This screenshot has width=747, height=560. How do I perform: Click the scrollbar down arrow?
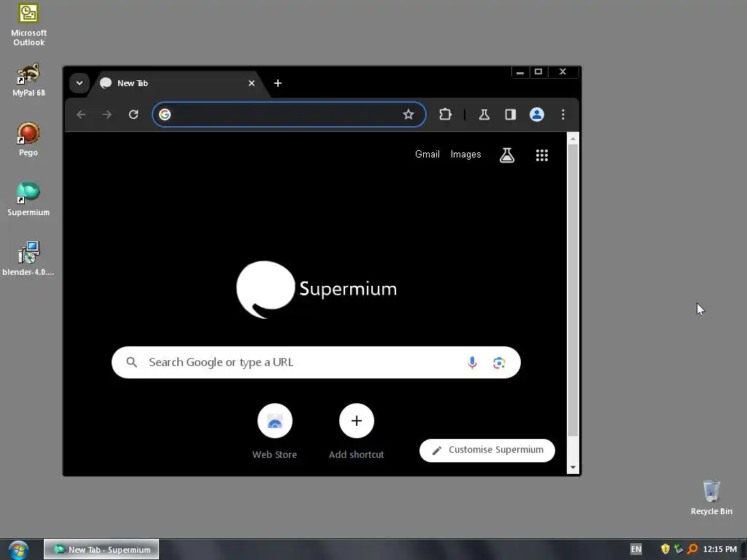[573, 467]
